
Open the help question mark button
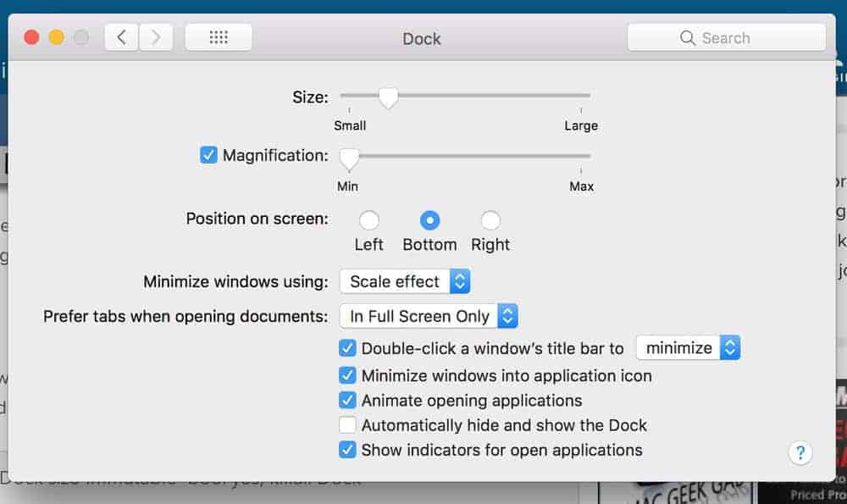(x=800, y=452)
